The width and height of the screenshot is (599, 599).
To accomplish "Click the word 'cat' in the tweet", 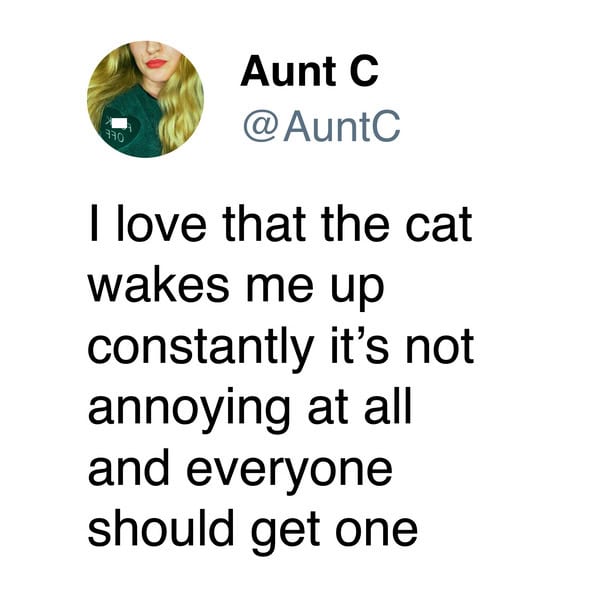I will click(439, 225).
